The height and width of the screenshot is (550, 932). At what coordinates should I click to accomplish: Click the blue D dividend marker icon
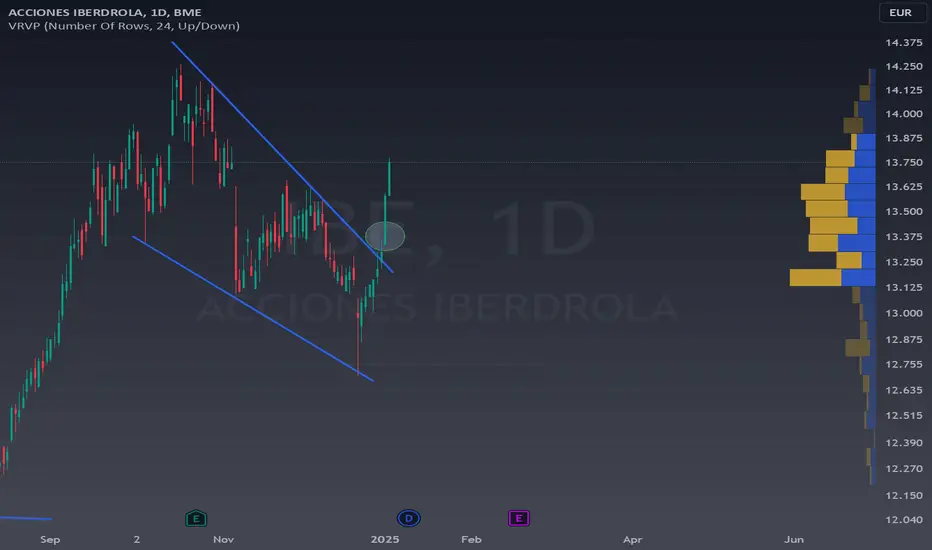click(x=408, y=518)
